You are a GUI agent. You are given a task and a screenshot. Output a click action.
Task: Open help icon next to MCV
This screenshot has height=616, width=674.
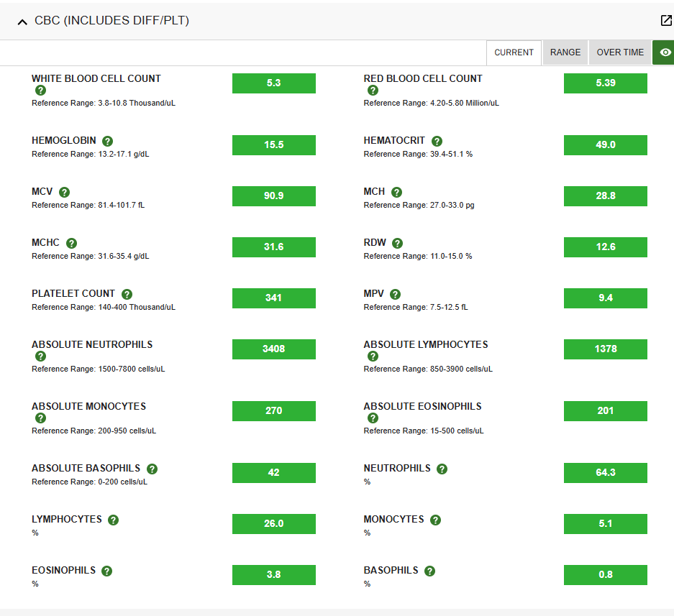point(64,192)
